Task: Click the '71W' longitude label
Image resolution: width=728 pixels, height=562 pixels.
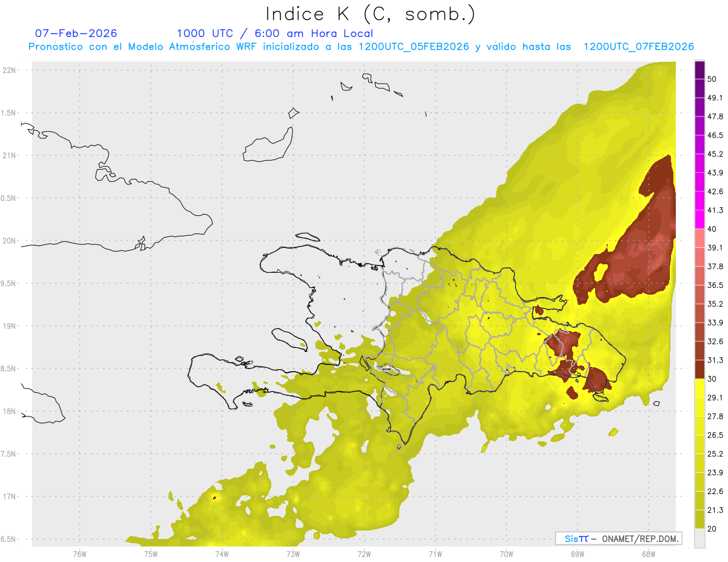Action: [x=435, y=554]
